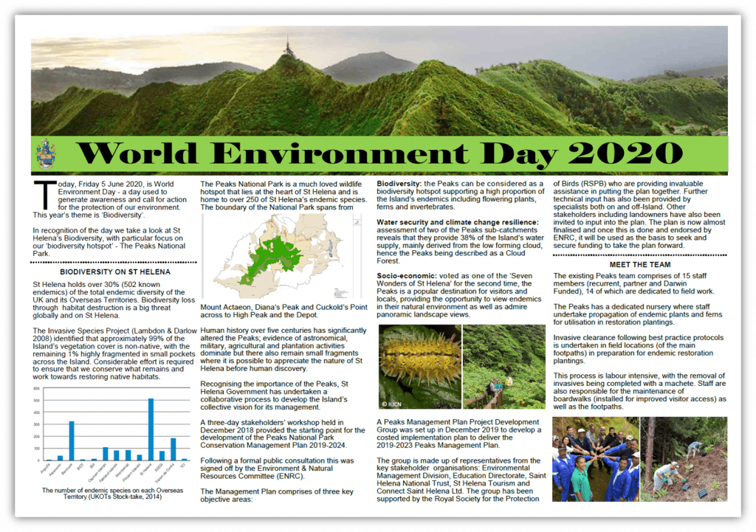Click 'This process is labour intensive' paragraph
This screenshot has width=756, height=532.
[640, 391]
